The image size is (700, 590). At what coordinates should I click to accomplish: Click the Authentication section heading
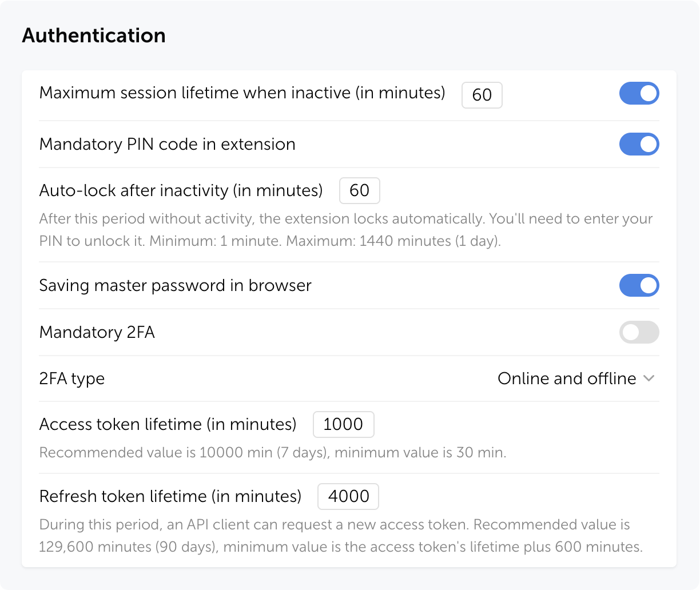click(x=94, y=35)
